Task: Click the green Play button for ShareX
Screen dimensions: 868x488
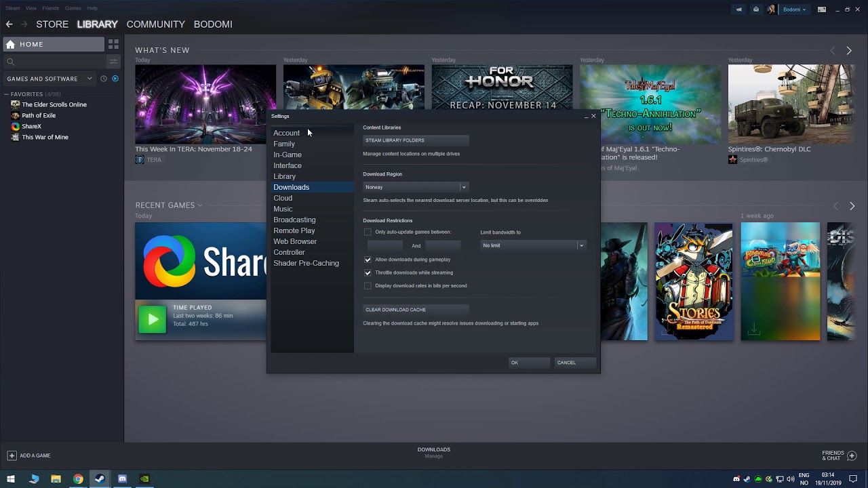Action: (153, 319)
